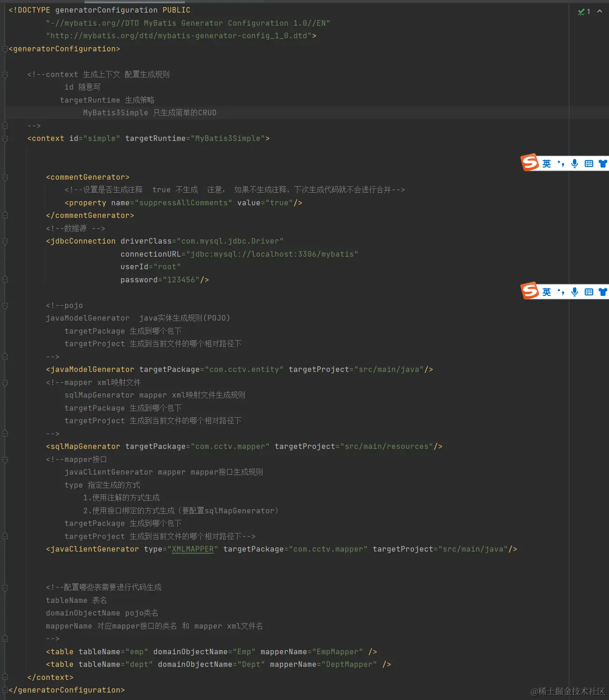The height and width of the screenshot is (700, 609).
Task: Click the MyBatis Generator Configuration 1.0//EN string
Action: click(x=188, y=23)
